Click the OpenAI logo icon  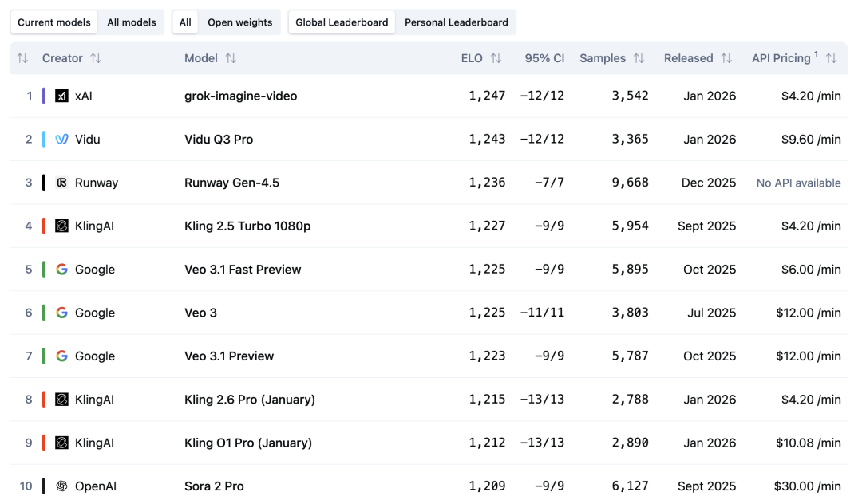coord(61,486)
